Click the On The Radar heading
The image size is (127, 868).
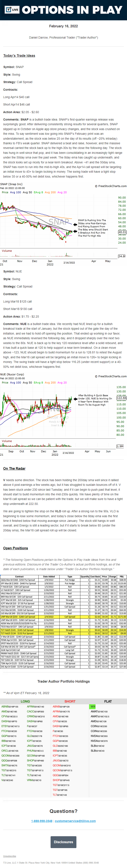tap(14, 468)
